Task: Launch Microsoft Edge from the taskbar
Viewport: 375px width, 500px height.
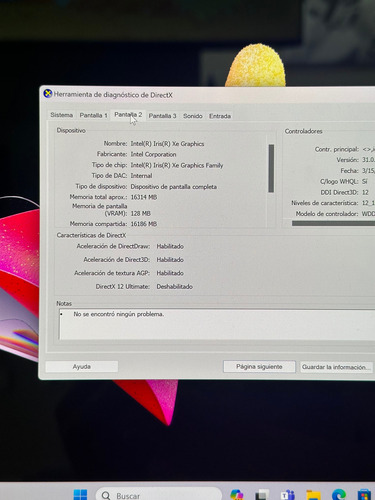Action: coord(339,495)
